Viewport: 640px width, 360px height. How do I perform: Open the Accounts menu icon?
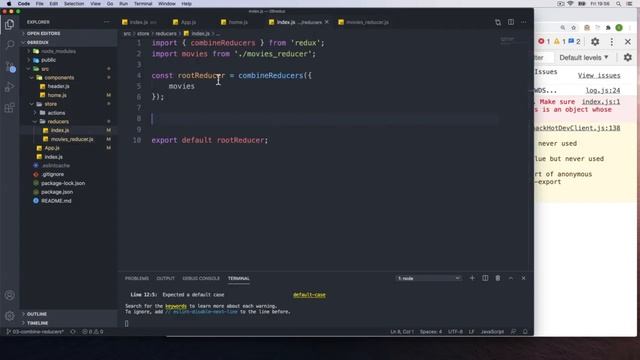(9, 295)
